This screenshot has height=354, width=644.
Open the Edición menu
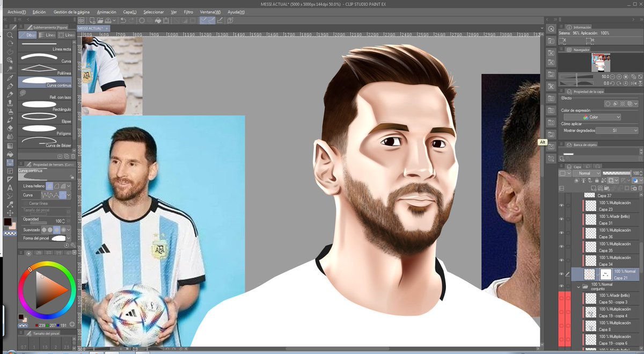(39, 12)
